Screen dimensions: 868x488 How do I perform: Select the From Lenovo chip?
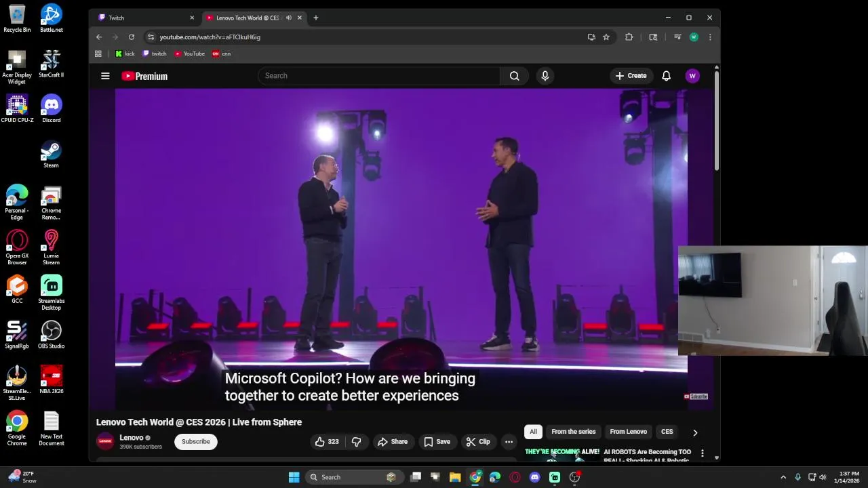click(x=628, y=432)
